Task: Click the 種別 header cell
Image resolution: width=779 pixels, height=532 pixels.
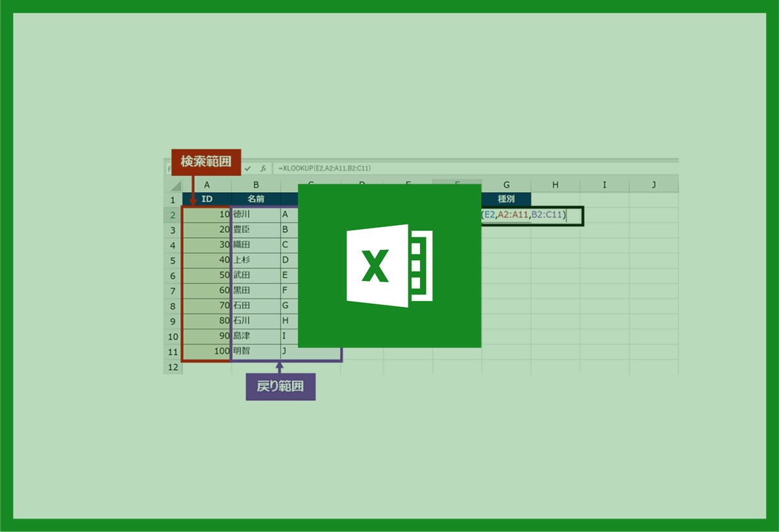Action: (x=506, y=199)
